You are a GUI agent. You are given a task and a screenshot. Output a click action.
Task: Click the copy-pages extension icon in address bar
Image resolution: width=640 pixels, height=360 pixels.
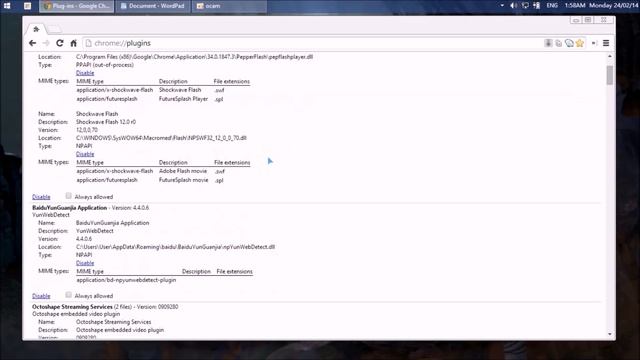pyautogui.click(x=558, y=43)
